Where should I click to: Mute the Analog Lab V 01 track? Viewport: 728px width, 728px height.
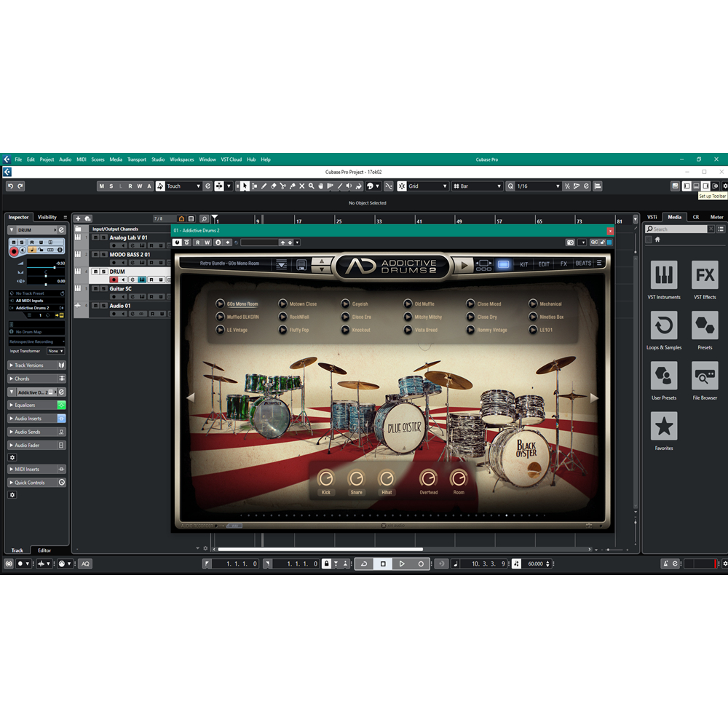click(x=95, y=238)
